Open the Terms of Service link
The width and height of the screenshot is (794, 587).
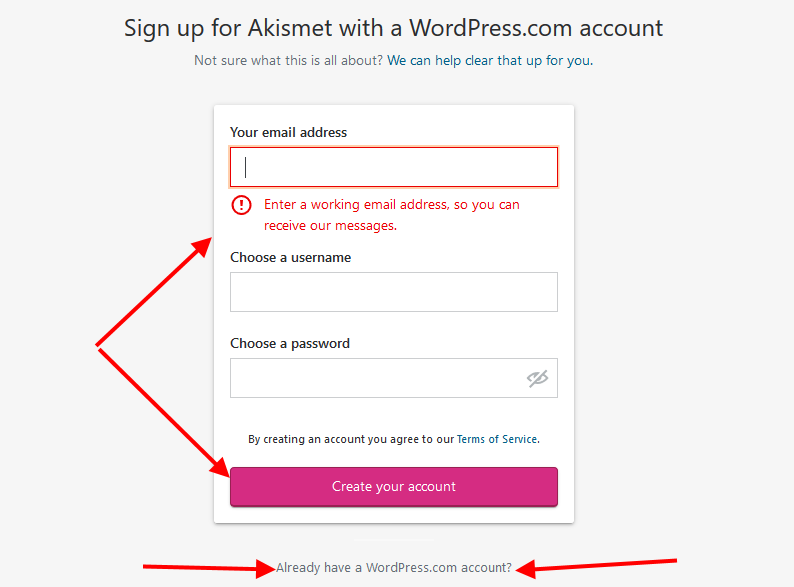(497, 439)
